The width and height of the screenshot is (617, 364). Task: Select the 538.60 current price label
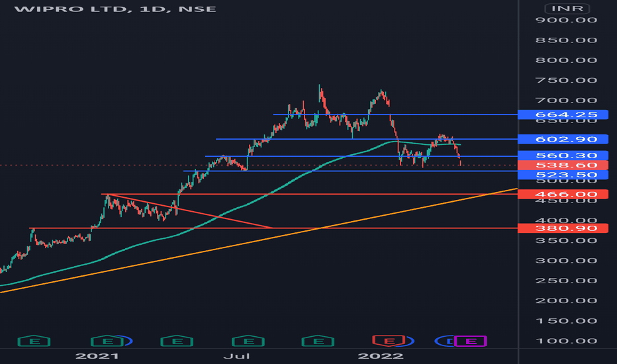563,165
